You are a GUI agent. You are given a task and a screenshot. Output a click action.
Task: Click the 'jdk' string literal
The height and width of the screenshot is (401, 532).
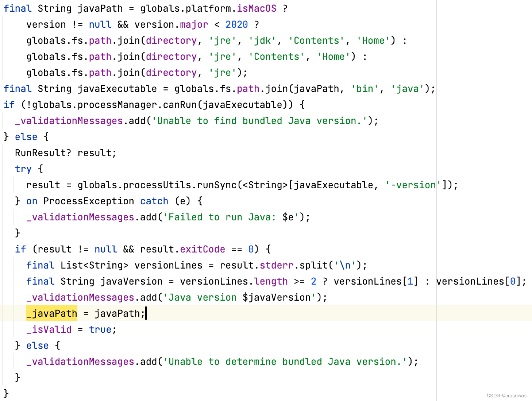[x=262, y=41]
